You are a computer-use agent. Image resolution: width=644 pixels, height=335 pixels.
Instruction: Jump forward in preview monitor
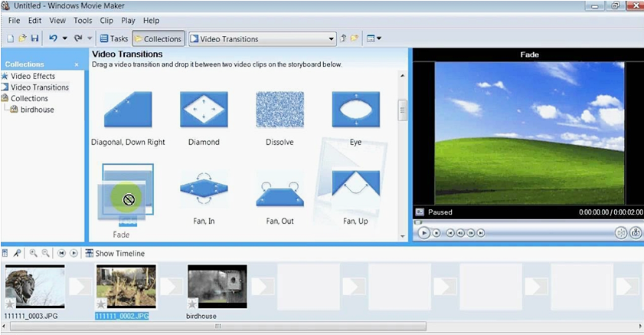(481, 233)
